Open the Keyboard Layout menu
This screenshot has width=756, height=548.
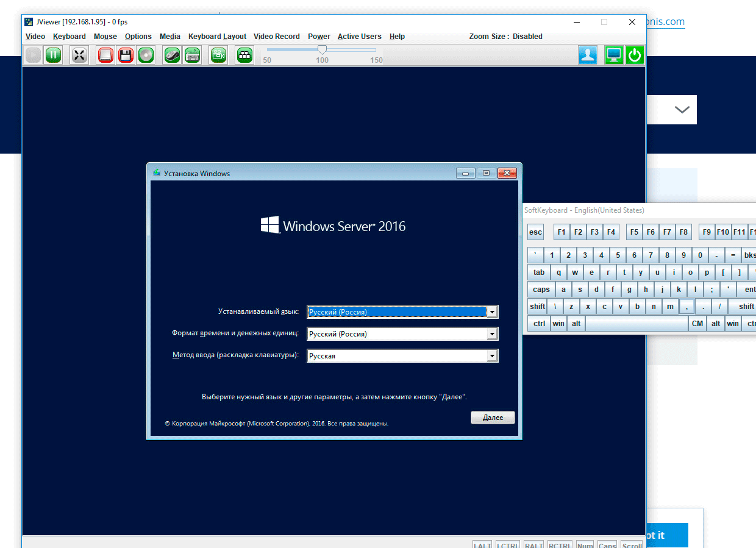tap(218, 37)
